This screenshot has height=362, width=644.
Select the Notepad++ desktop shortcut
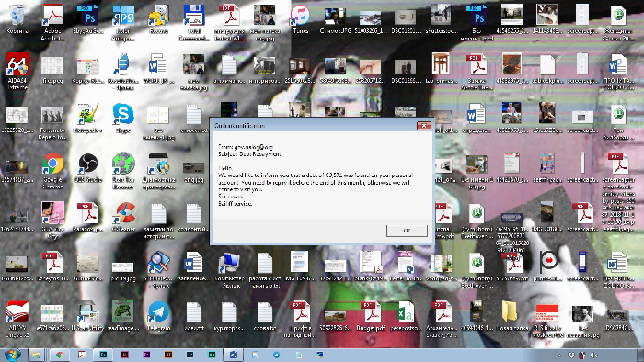[87, 119]
